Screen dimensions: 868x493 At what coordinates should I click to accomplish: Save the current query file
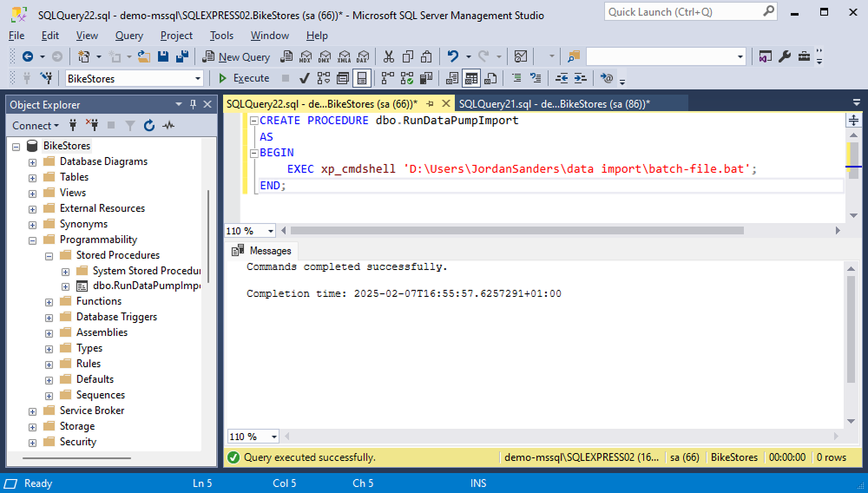[x=163, y=56]
